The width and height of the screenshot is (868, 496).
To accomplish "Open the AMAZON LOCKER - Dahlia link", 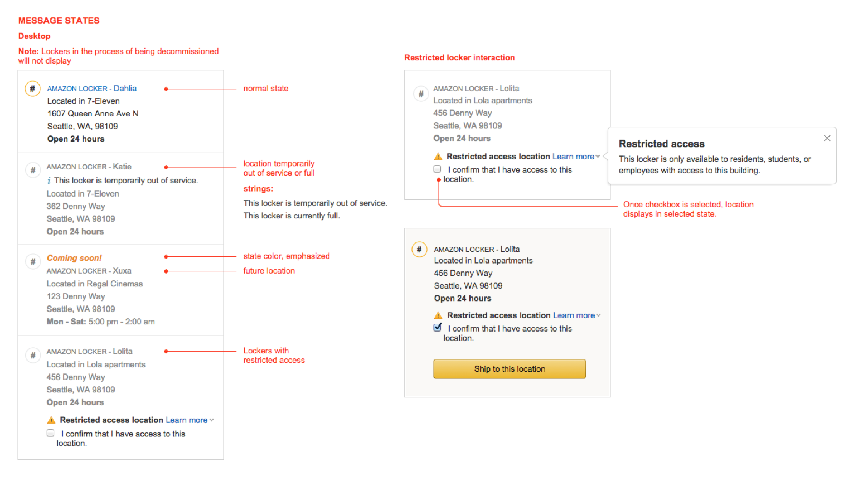I will pos(92,89).
